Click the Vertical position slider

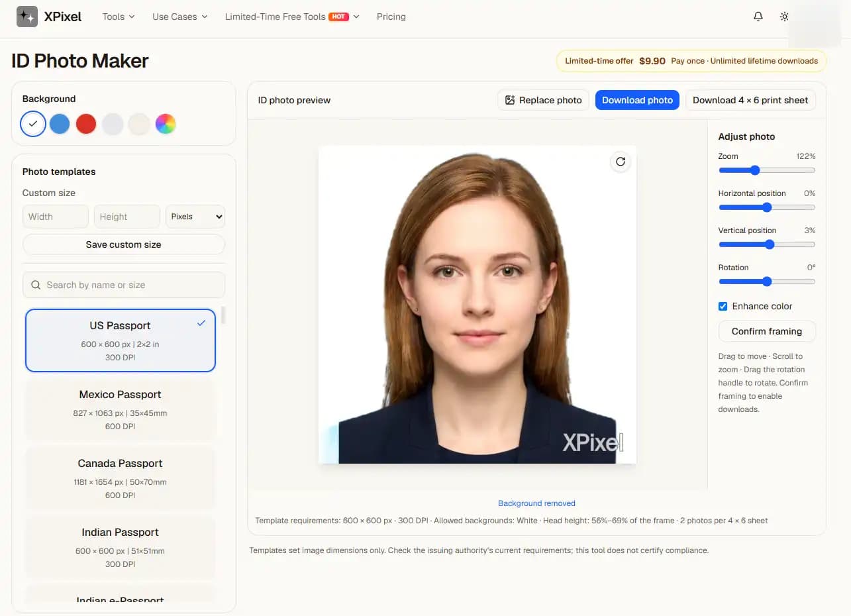(767, 244)
